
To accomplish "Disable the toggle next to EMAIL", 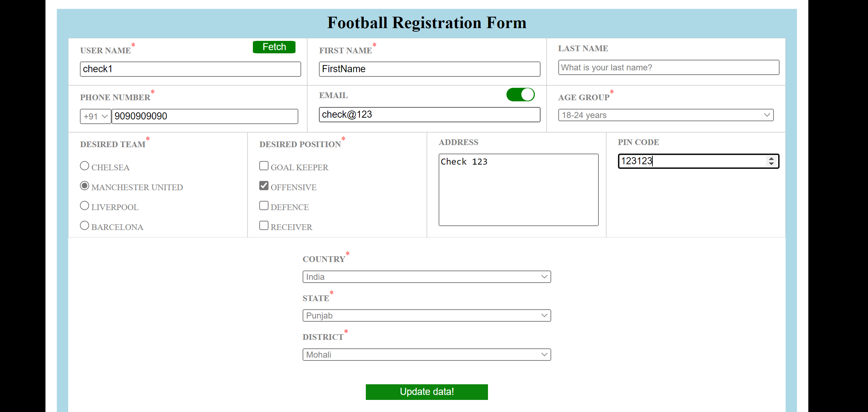I will [x=520, y=95].
